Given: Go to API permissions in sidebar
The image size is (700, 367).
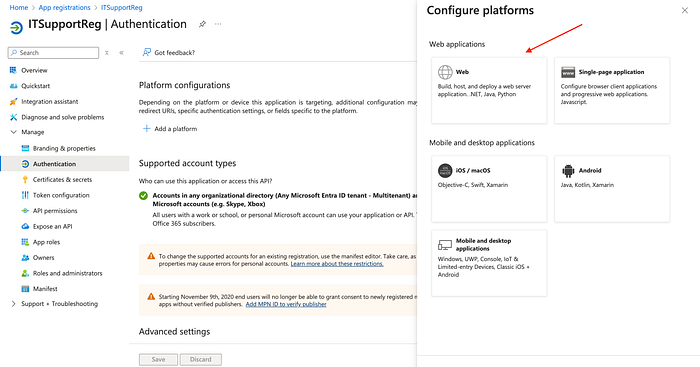Looking at the screenshot, I should (x=55, y=211).
